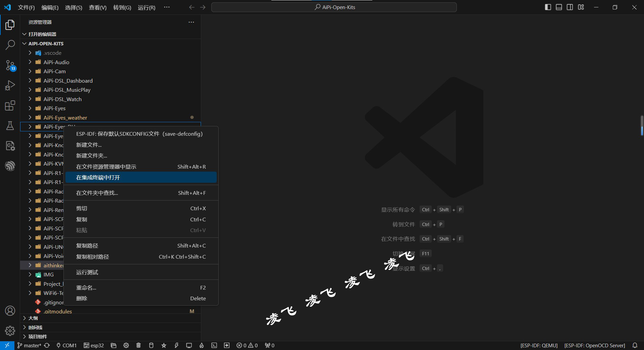Expand the AiPi-Audio folder
The height and width of the screenshot is (350, 644).
pos(111,62)
